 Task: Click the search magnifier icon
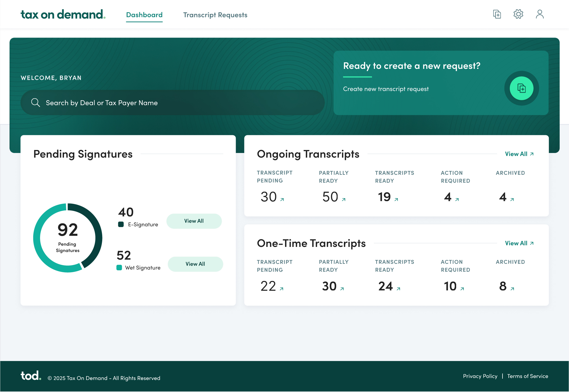tap(36, 102)
